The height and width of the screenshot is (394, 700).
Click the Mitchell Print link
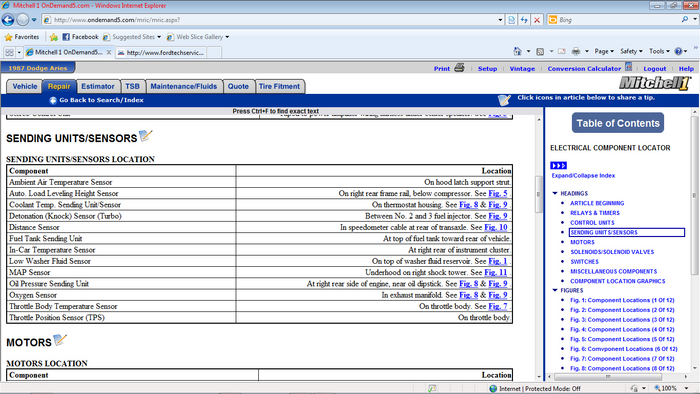442,69
